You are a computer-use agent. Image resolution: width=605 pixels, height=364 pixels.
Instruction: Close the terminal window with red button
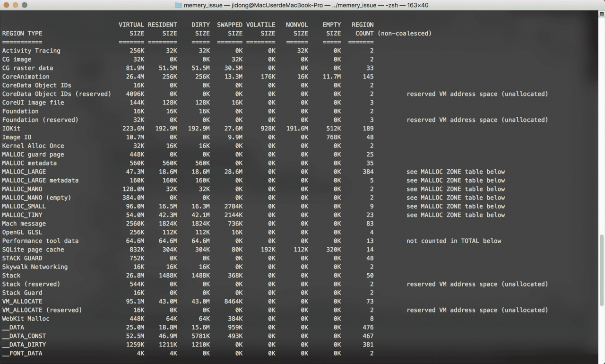6,5
